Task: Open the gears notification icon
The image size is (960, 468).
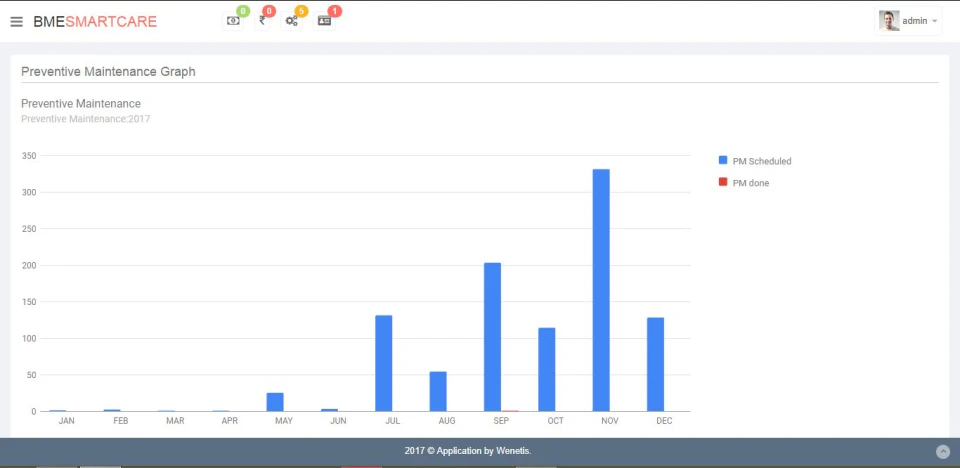Action: point(291,21)
